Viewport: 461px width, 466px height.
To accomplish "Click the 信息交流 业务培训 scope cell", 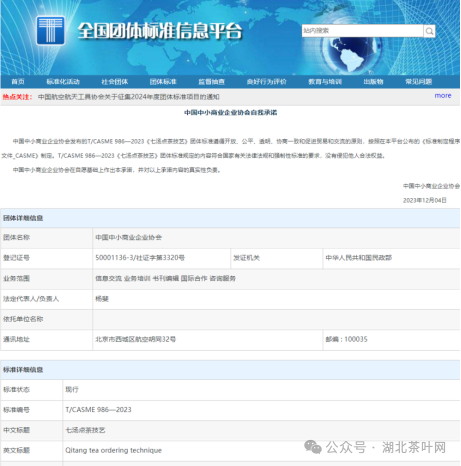I will tap(276, 279).
